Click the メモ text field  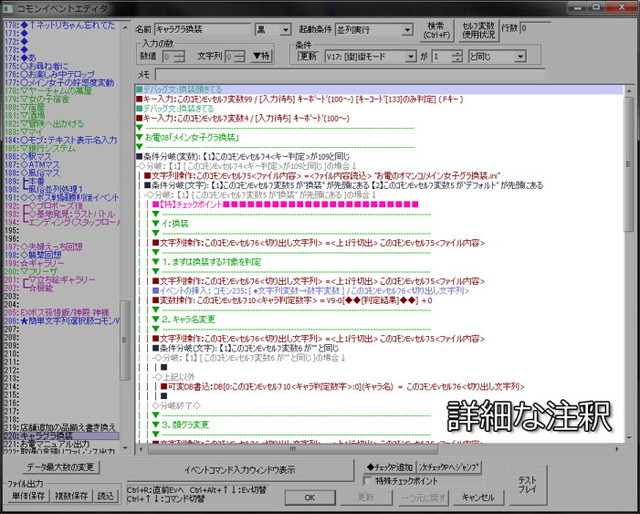pyautogui.click(x=349, y=75)
